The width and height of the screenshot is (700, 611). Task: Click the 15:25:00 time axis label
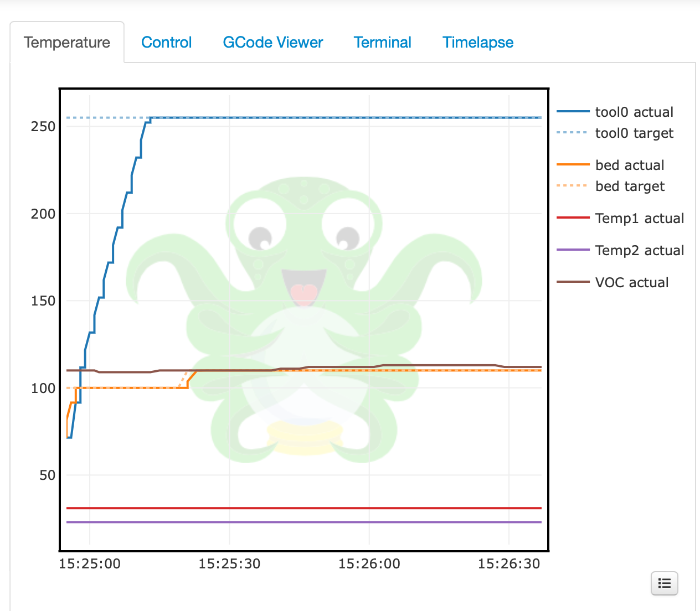90,564
